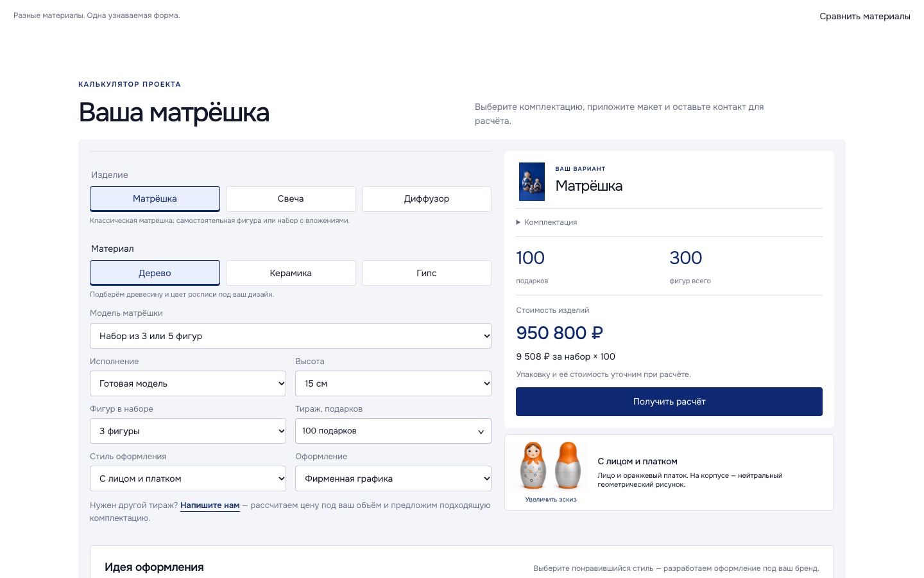Open the Исполнение dropdown
Image resolution: width=924 pixels, height=578 pixels.
click(188, 383)
